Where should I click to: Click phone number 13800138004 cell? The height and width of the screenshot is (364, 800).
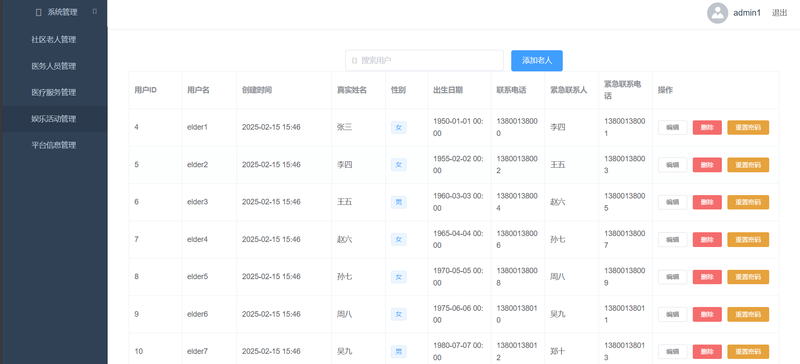517,202
